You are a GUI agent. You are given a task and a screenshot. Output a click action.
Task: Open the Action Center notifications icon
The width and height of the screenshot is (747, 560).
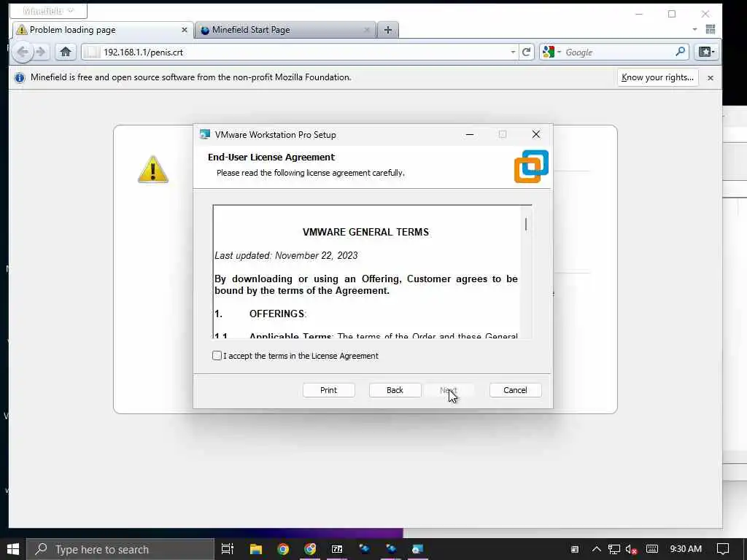click(723, 549)
